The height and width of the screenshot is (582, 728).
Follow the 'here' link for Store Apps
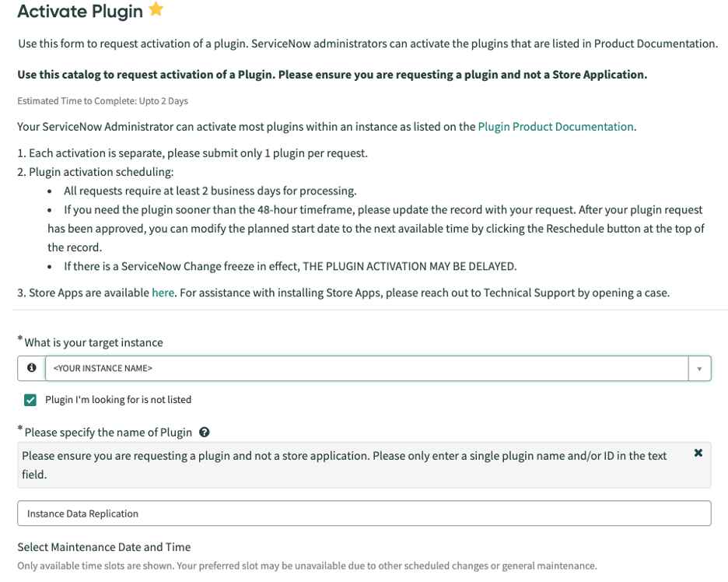pos(163,293)
